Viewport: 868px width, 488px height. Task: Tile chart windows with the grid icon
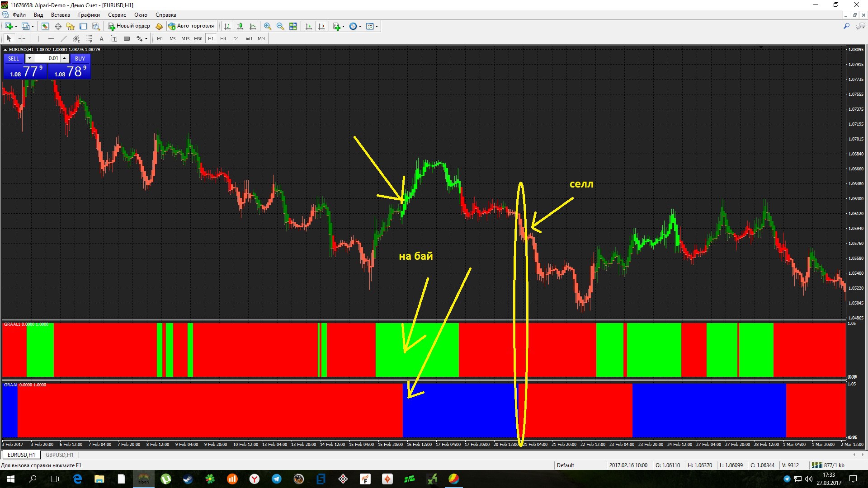293,26
